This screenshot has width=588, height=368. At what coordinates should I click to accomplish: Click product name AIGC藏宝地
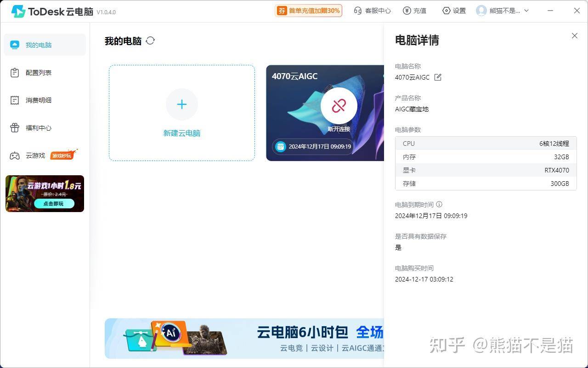[412, 109]
